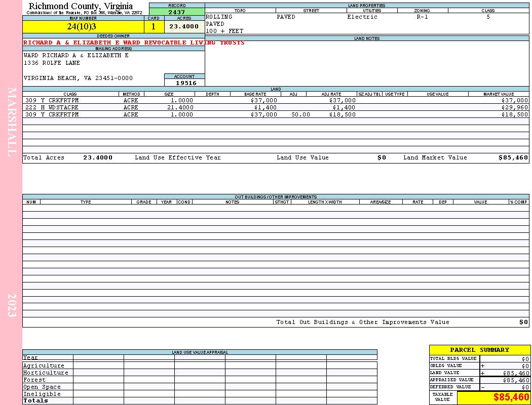532x405 pixels.
Task: Click the PARCEL SUMMARY heading
Action: coord(480,350)
